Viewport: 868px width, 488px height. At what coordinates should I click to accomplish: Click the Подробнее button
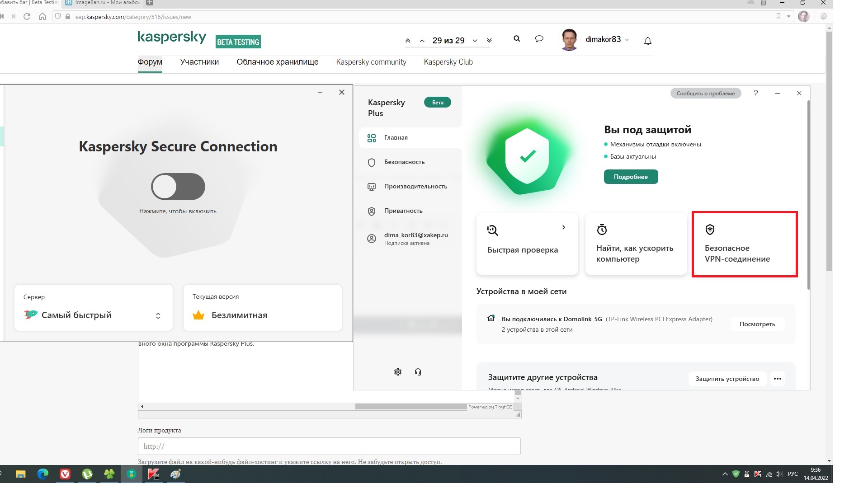tap(631, 177)
